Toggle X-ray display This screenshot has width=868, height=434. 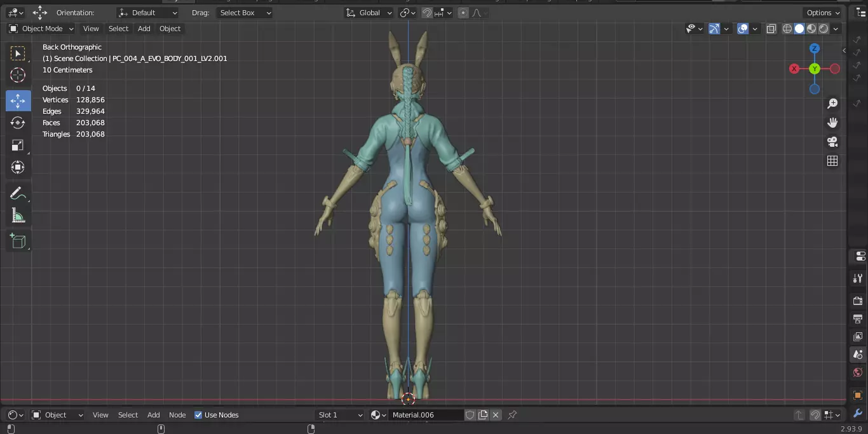pyautogui.click(x=771, y=29)
